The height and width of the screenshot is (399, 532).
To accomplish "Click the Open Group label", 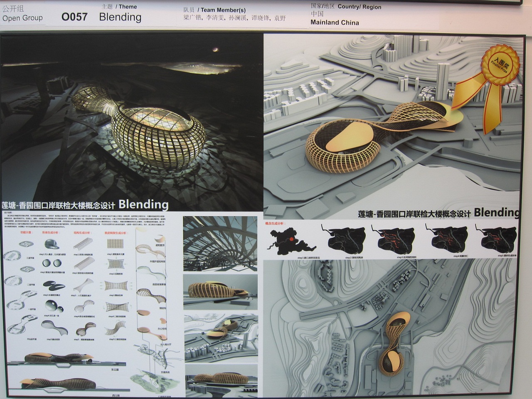I will point(22,18).
